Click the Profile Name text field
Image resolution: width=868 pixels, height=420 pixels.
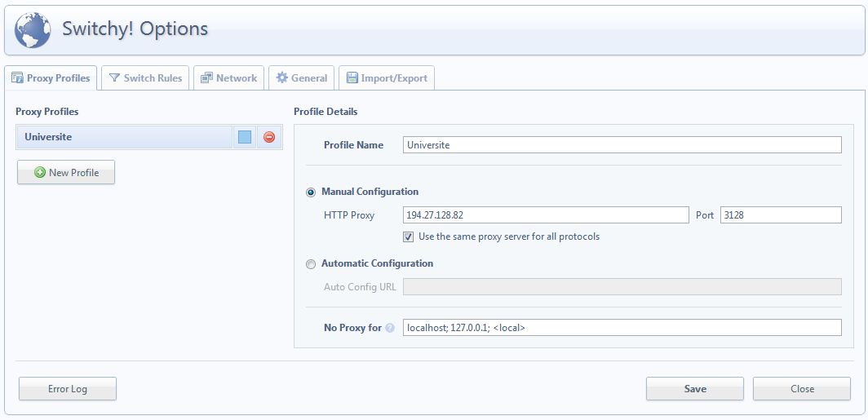coord(622,145)
